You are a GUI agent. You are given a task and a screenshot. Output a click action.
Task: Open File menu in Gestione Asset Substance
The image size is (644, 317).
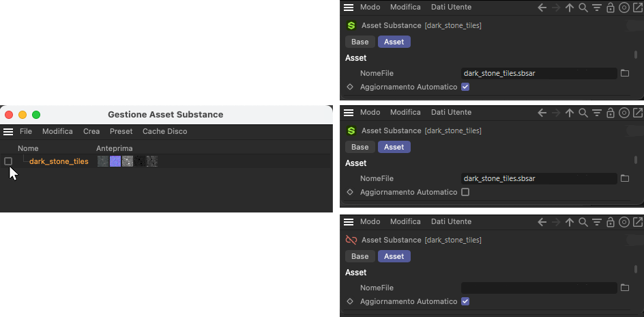[x=26, y=132]
